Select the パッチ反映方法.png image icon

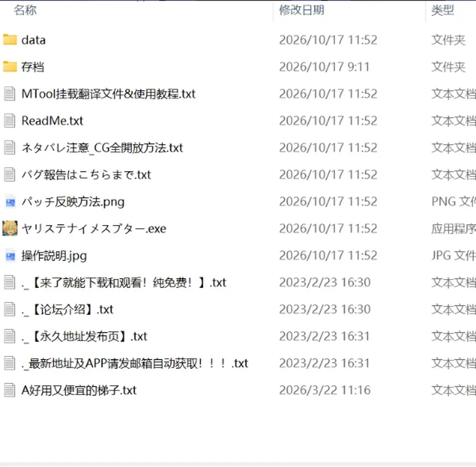(10, 202)
